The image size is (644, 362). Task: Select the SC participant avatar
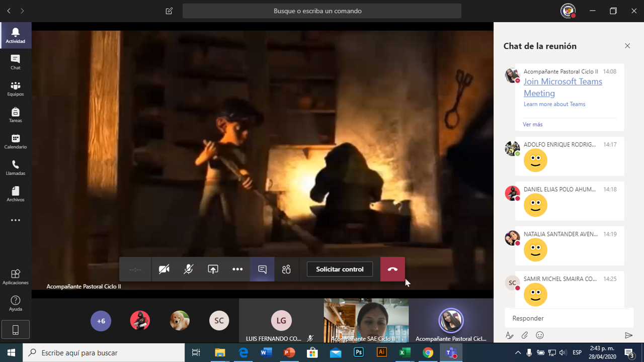pyautogui.click(x=219, y=321)
